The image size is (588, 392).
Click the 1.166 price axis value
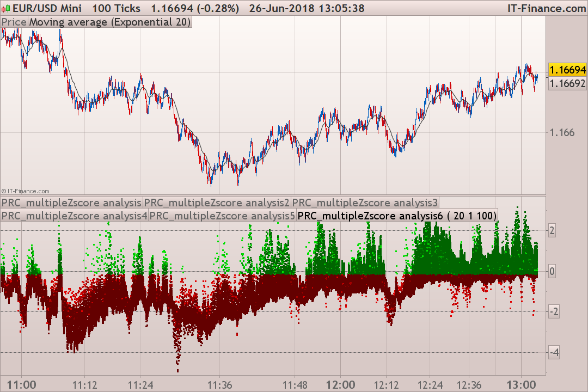point(561,132)
